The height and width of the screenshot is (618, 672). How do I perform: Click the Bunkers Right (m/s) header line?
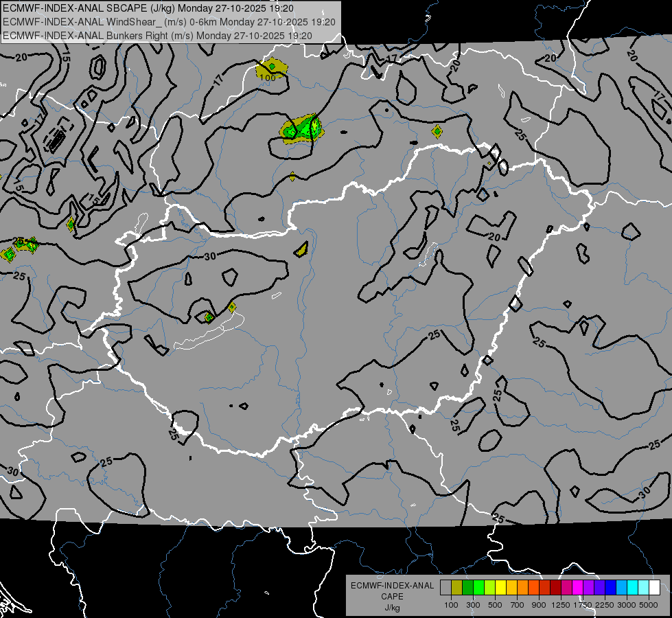pos(157,36)
